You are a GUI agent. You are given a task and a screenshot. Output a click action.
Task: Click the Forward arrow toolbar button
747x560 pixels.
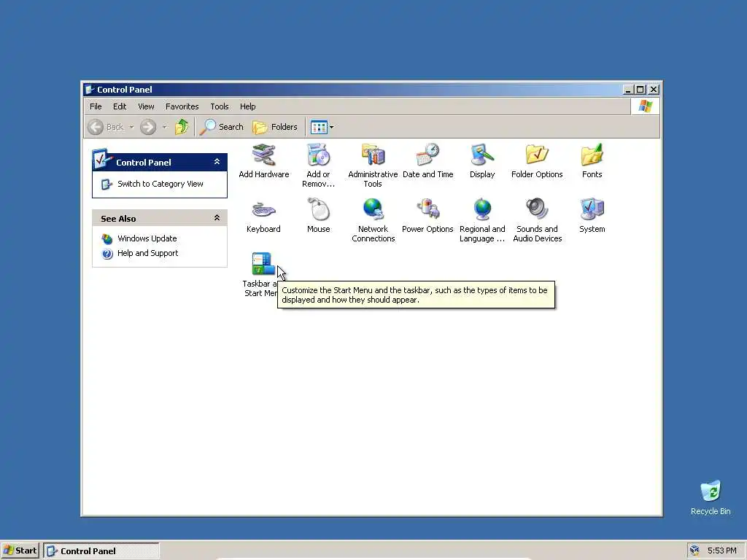pos(147,127)
